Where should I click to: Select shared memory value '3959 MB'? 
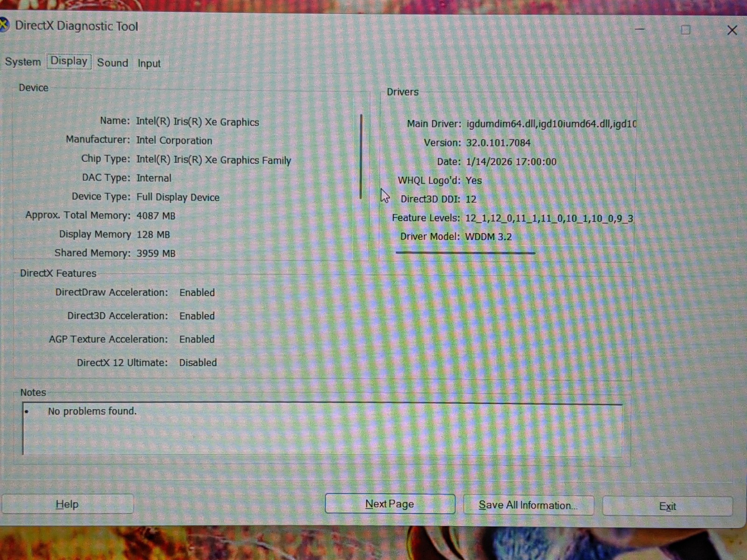[x=156, y=253]
